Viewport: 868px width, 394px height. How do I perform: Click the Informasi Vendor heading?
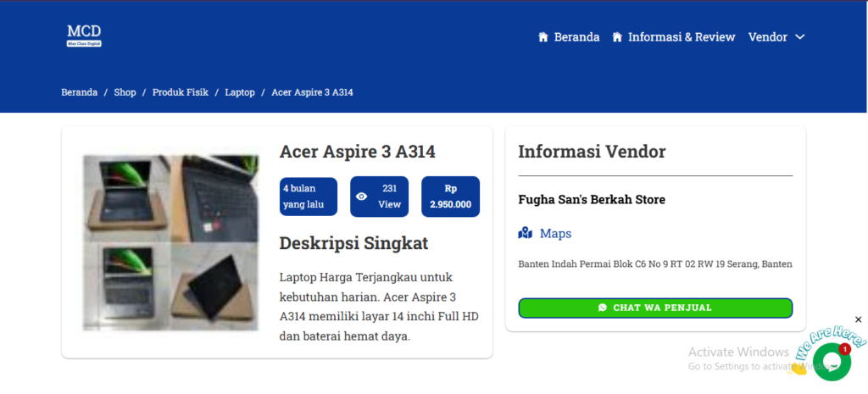[x=592, y=152]
